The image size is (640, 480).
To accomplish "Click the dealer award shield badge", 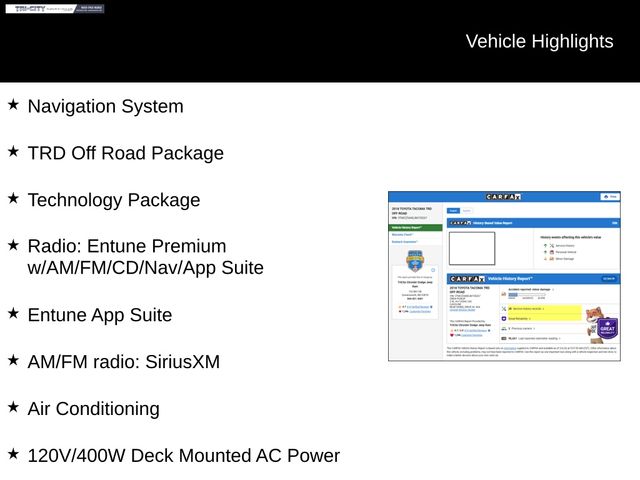I will [x=414, y=260].
